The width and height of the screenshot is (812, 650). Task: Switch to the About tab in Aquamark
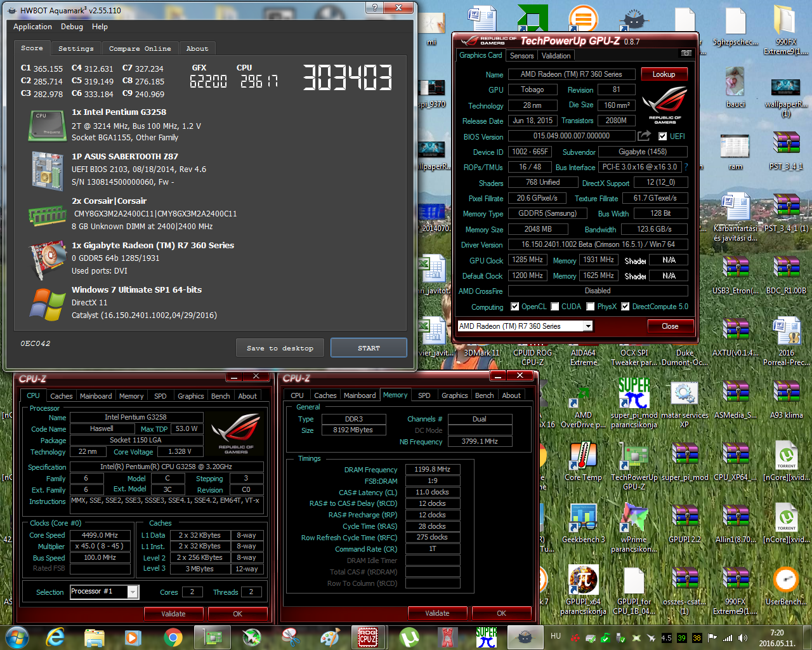click(197, 48)
